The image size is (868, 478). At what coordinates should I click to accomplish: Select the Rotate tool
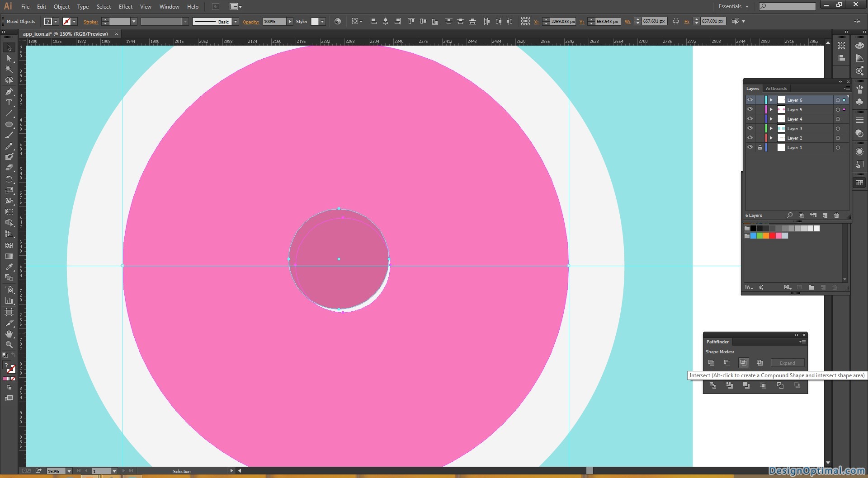[9, 179]
